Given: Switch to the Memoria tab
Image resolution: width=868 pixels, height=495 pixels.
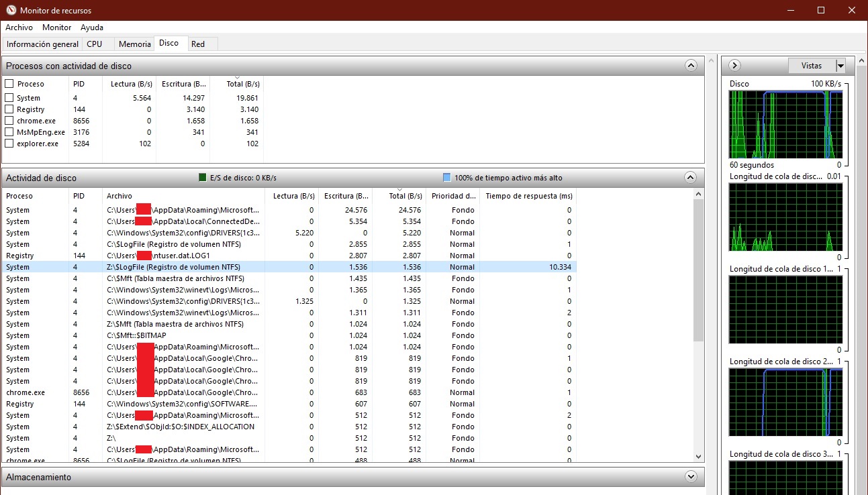Looking at the screenshot, I should (135, 44).
